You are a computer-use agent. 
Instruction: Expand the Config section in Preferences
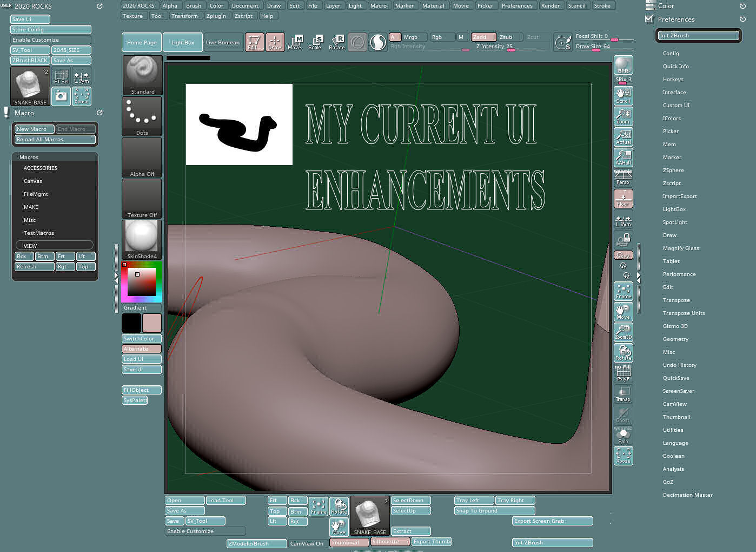pyautogui.click(x=671, y=53)
